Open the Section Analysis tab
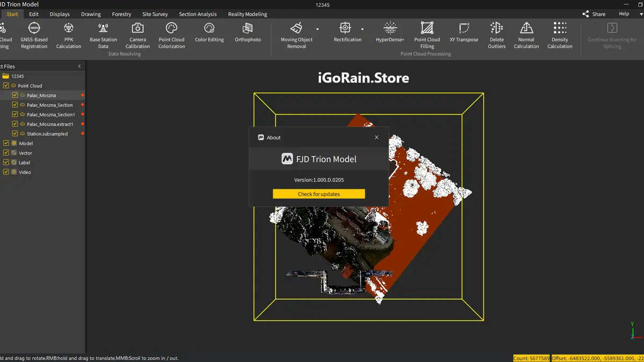 coord(198,14)
